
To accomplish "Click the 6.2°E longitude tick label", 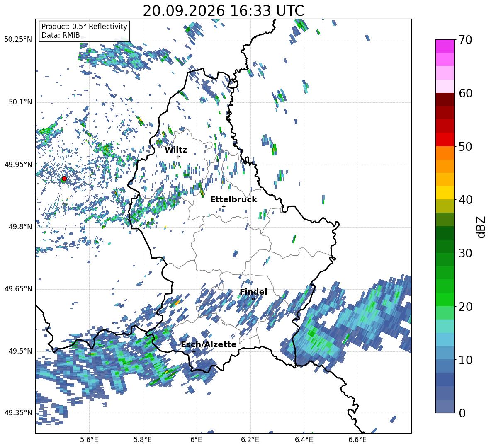I will coord(250,440).
